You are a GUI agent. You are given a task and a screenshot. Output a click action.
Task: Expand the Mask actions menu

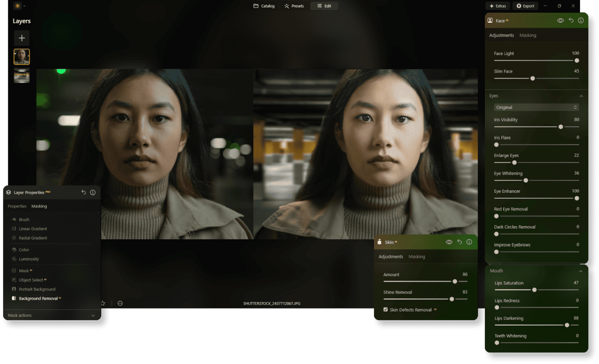point(93,316)
